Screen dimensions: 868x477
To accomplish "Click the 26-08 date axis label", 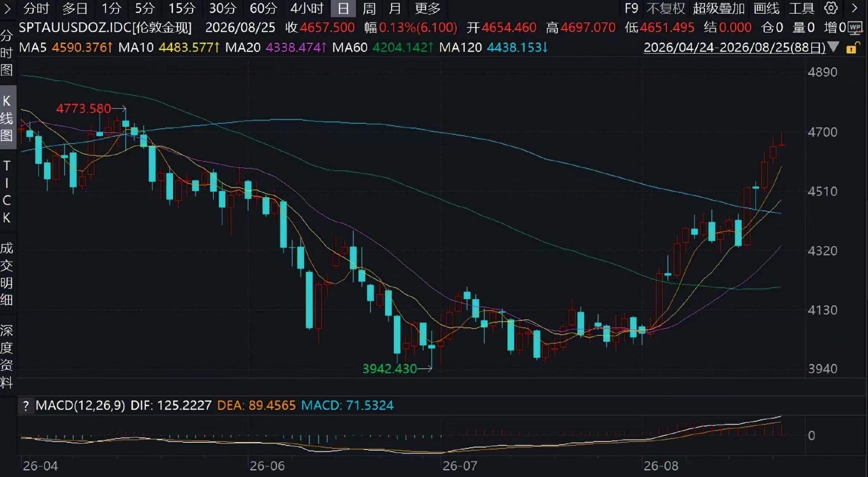I will tap(661, 466).
